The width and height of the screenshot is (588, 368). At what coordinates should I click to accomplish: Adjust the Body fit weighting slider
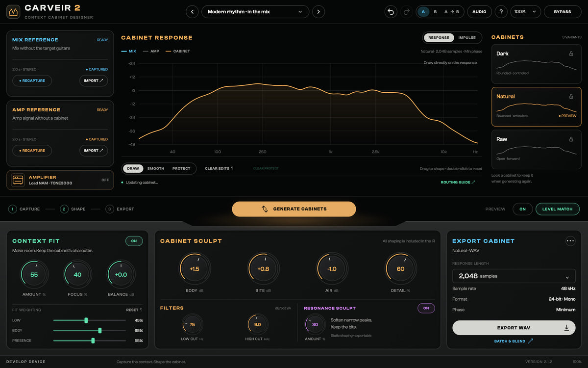pos(90,331)
